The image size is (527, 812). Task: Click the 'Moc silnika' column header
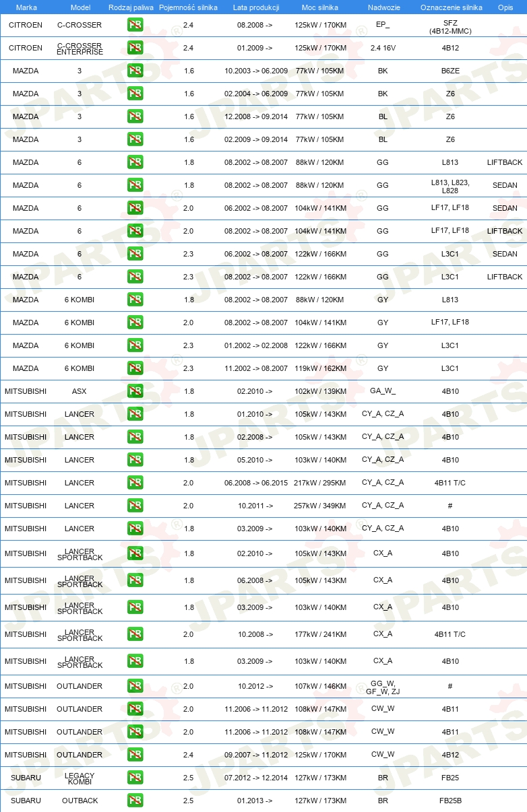click(x=320, y=7)
